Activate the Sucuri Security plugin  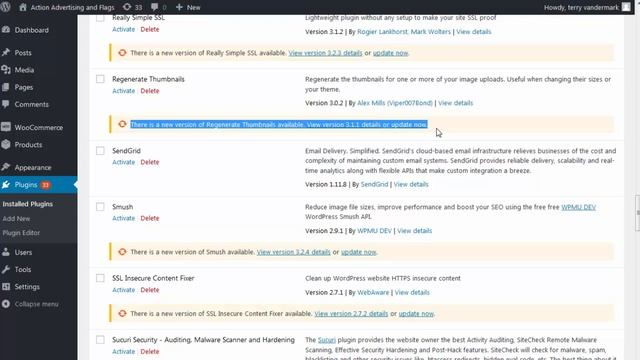(x=123, y=351)
